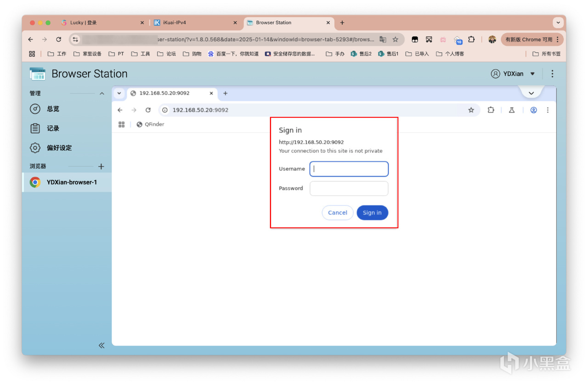Open the 家里设备 bookmarks folder

pos(87,54)
